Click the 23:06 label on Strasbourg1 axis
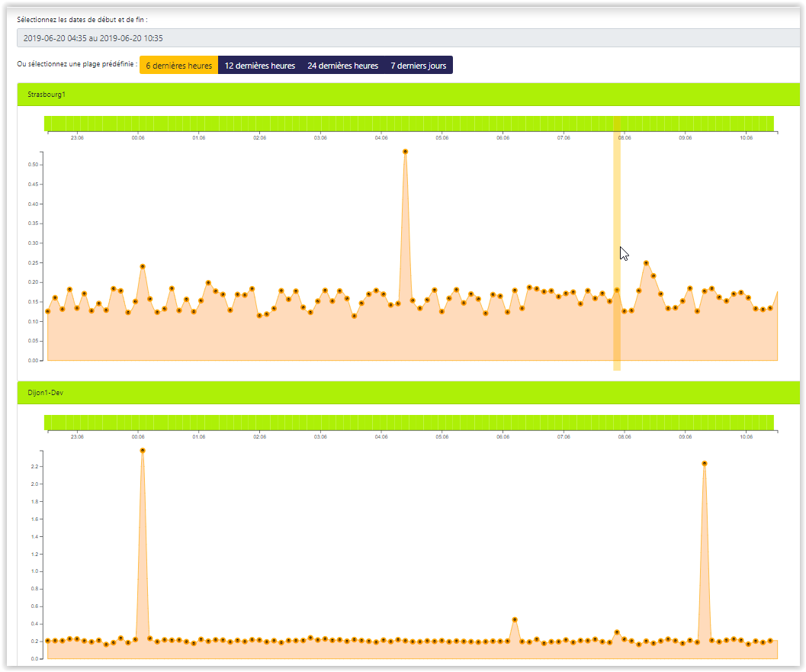Image resolution: width=806 pixels, height=672 pixels. pos(77,138)
